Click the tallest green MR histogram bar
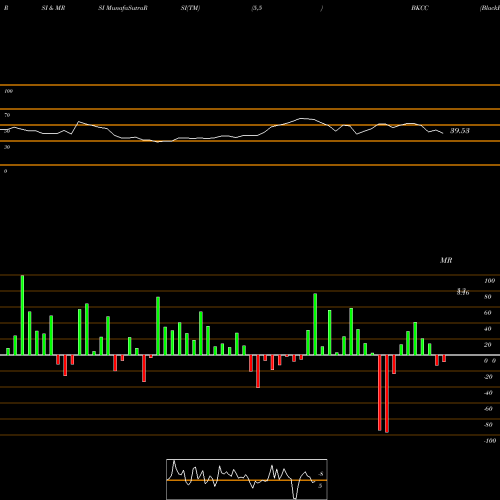This screenshot has width=500, height=500. click(22, 315)
